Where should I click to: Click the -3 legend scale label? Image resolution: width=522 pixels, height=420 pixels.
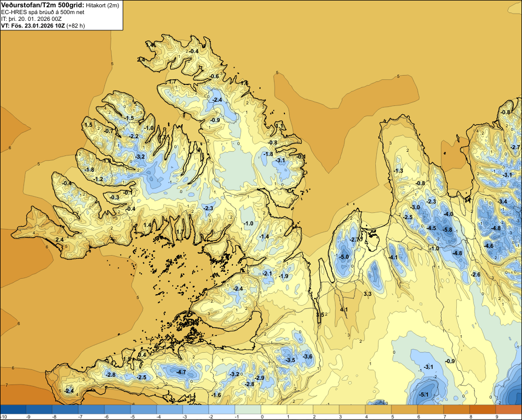184,417
